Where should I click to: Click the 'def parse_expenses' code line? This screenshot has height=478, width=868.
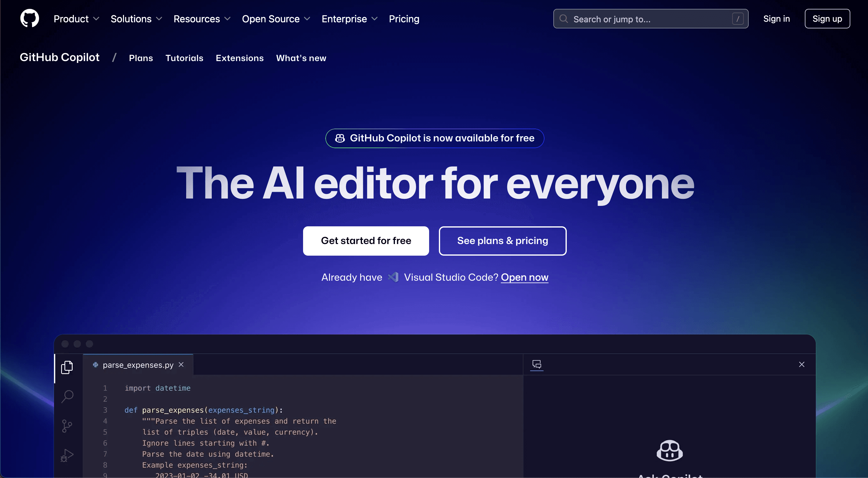pyautogui.click(x=204, y=410)
